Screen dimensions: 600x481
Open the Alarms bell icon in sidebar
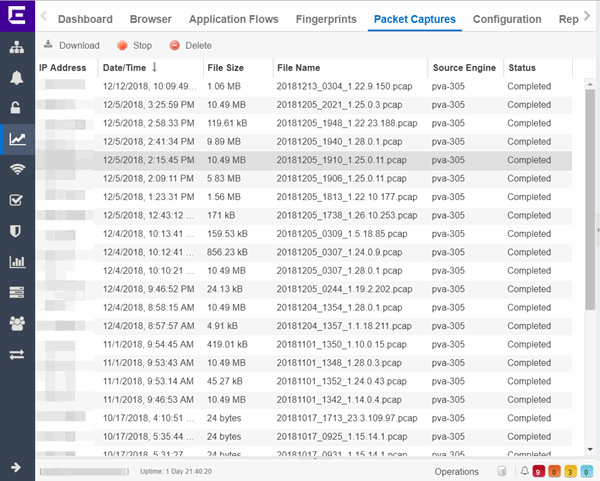16,78
